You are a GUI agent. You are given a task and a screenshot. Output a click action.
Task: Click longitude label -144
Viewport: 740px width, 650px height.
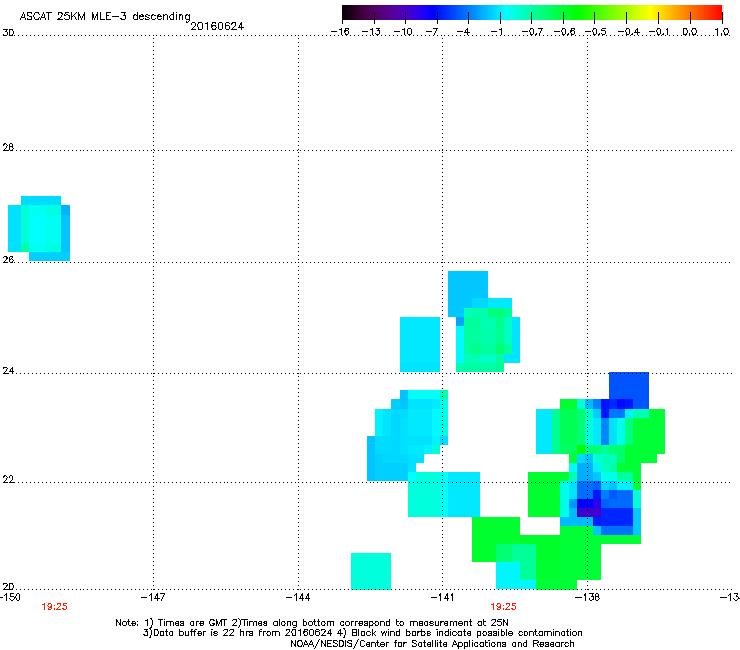[x=298, y=597]
